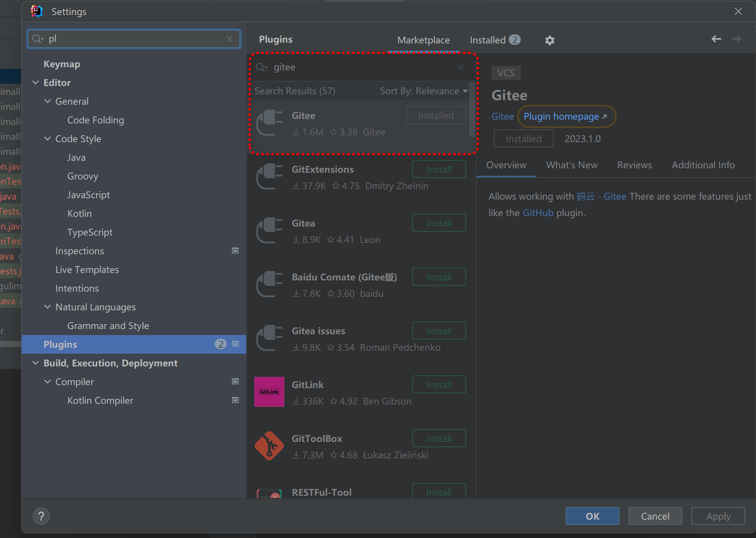Click the GitToolBox plugin icon

point(270,446)
